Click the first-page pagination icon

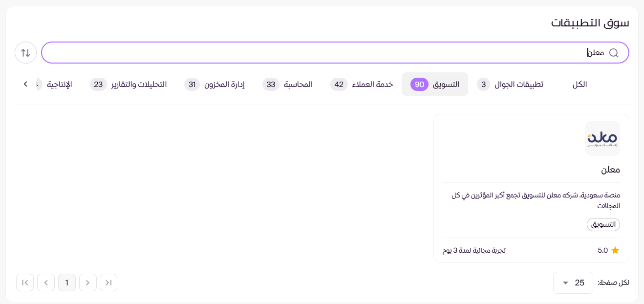click(25, 282)
